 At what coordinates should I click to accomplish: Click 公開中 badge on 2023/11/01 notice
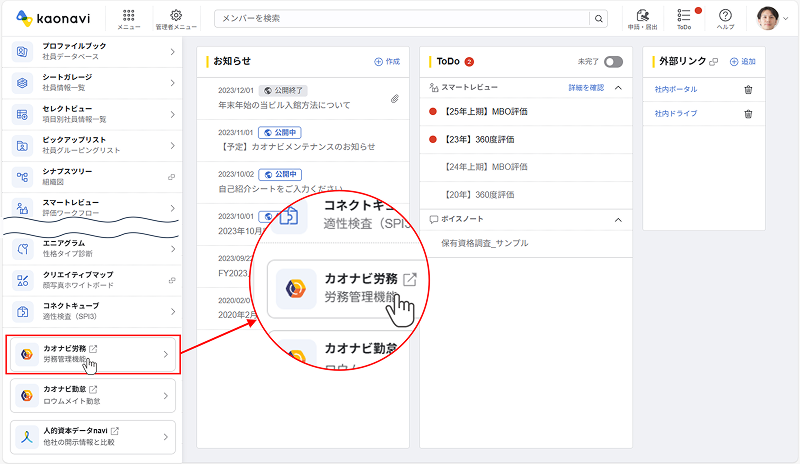click(x=280, y=133)
